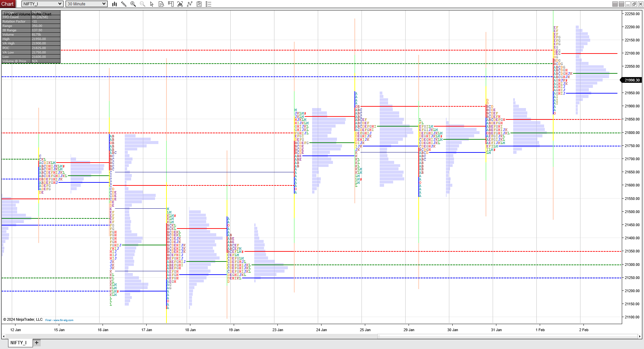Open the objects list icon
The image size is (644, 349).
coord(209,4)
